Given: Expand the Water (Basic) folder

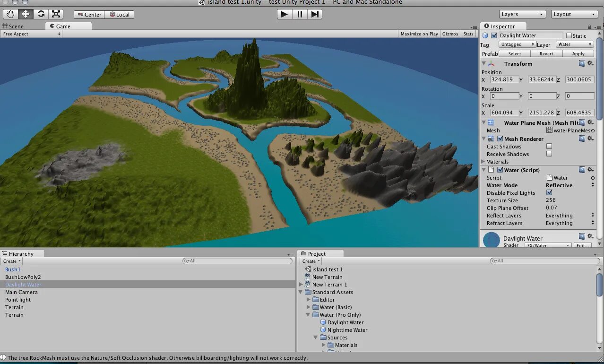Looking at the screenshot, I should click(x=309, y=307).
